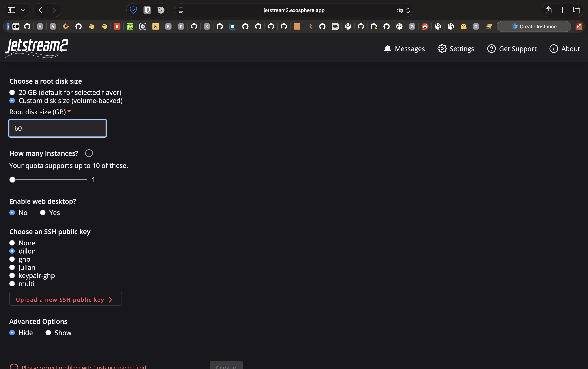Show the tab overview icon

pyautogui.click(x=577, y=10)
